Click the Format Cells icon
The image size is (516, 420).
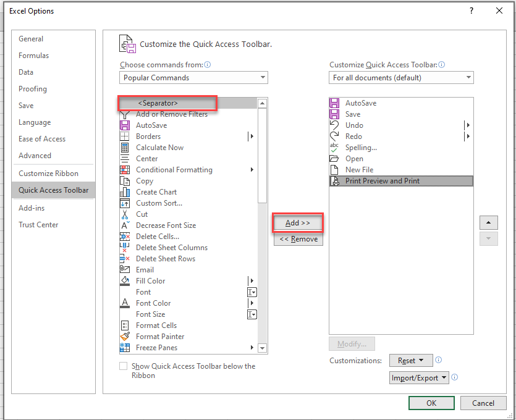pos(125,325)
